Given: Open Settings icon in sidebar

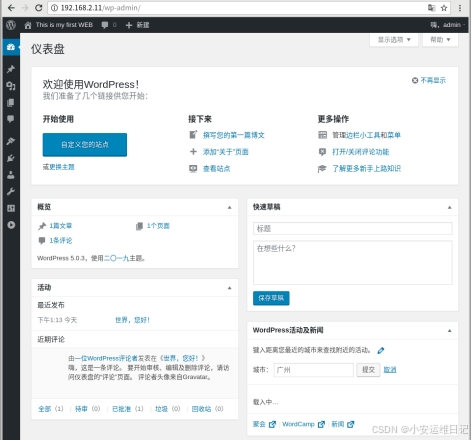Looking at the screenshot, I should (11, 208).
